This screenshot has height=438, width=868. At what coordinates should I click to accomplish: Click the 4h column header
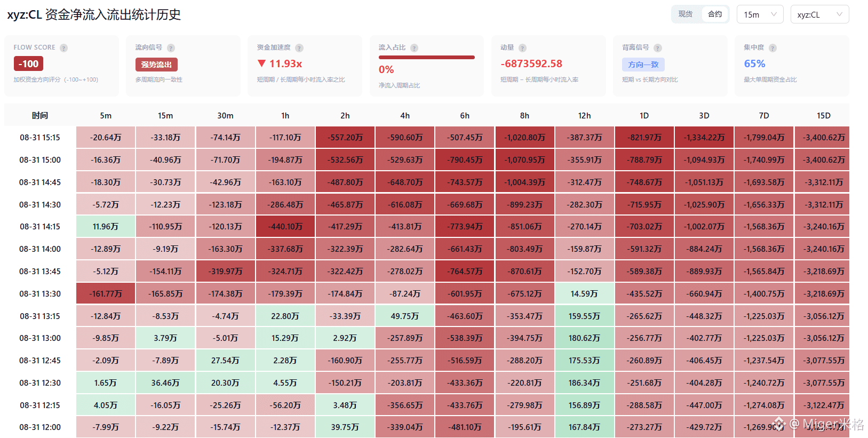coord(405,115)
